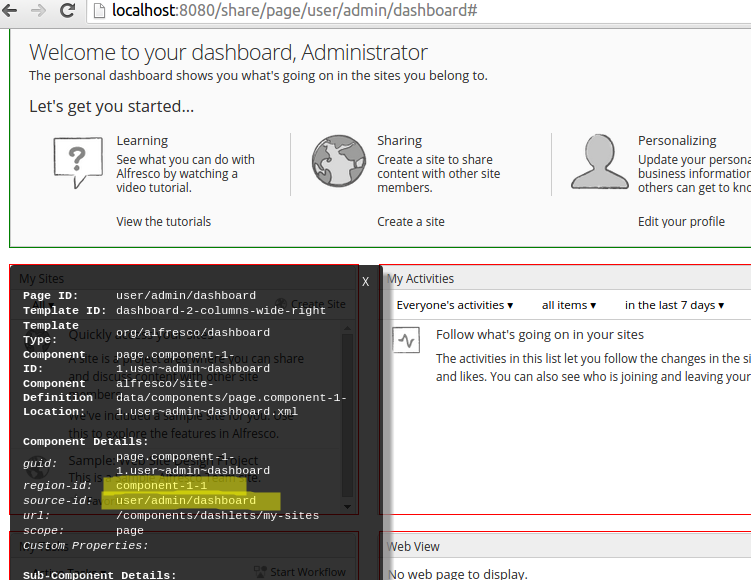
Task: Click the No web page to display text
Action: pos(457,574)
